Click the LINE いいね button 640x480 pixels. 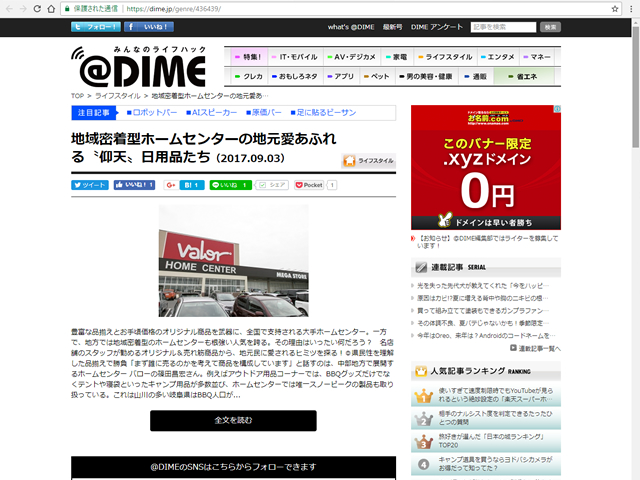[x=229, y=185]
